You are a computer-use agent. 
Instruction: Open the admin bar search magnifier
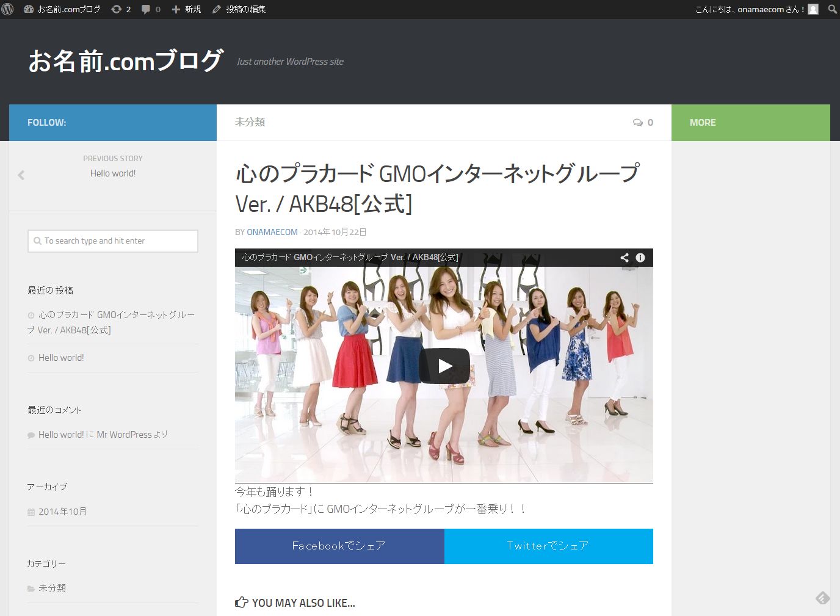[x=832, y=9]
